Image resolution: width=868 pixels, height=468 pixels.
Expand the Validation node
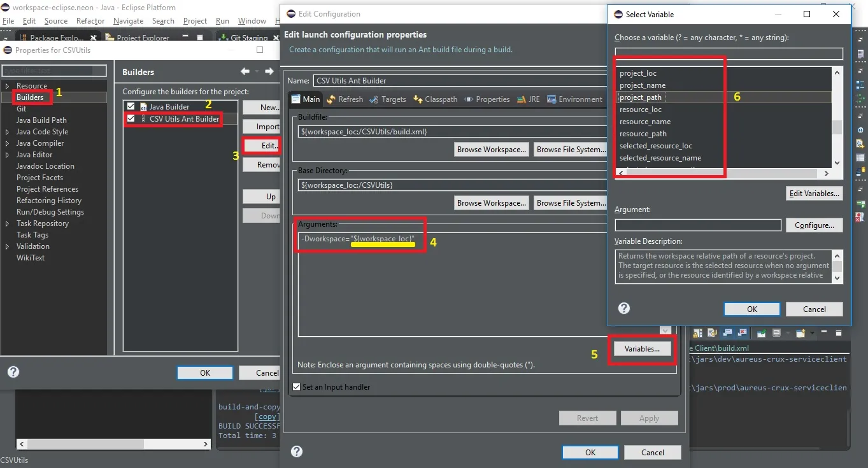7,246
